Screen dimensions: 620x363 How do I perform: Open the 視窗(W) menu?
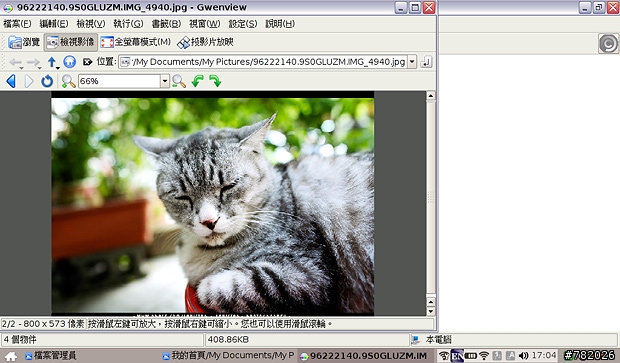point(204,24)
